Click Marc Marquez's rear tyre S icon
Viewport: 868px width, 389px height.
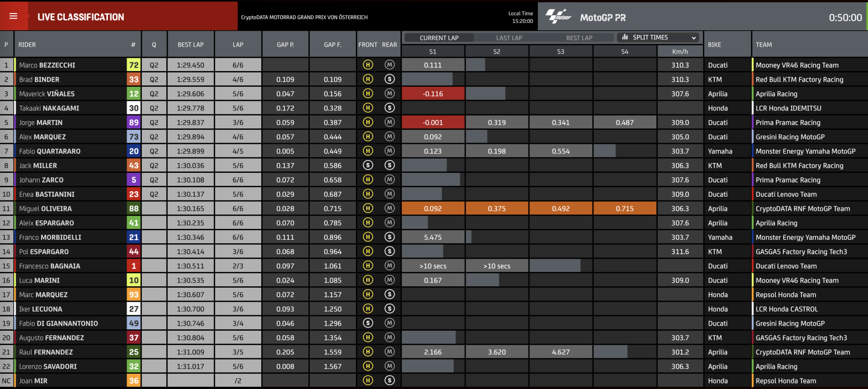[x=390, y=294]
